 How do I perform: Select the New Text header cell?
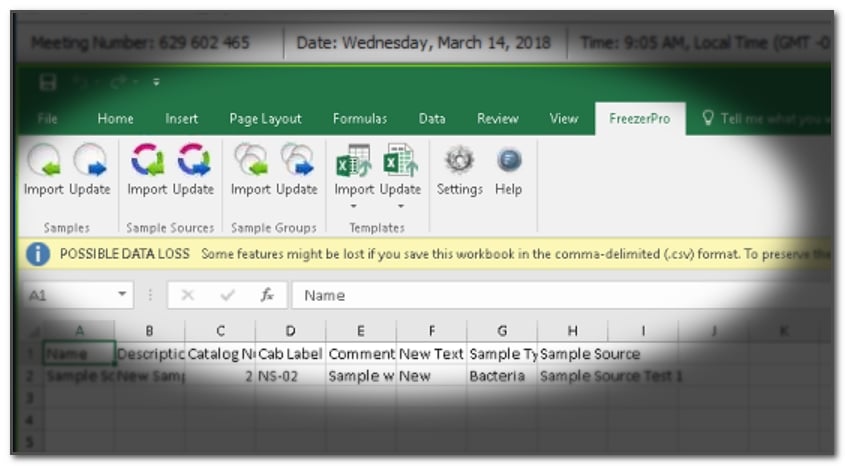pos(432,353)
